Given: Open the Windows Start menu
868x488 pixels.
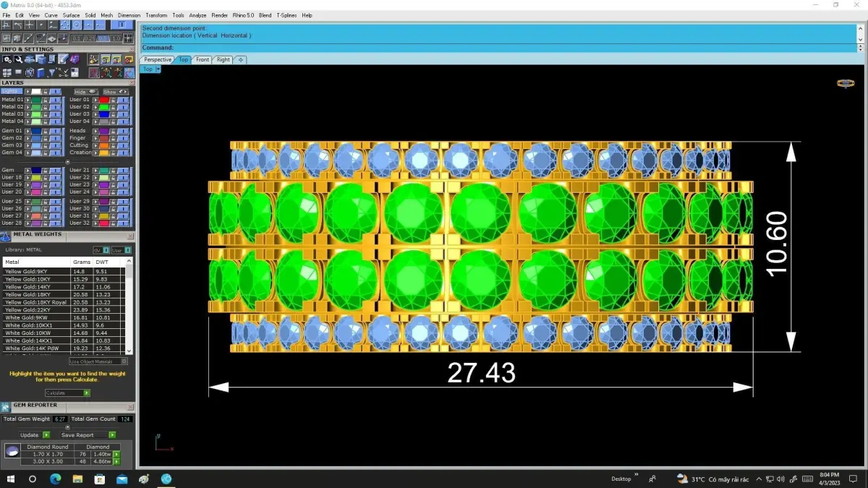Looking at the screenshot, I should pos(10,479).
